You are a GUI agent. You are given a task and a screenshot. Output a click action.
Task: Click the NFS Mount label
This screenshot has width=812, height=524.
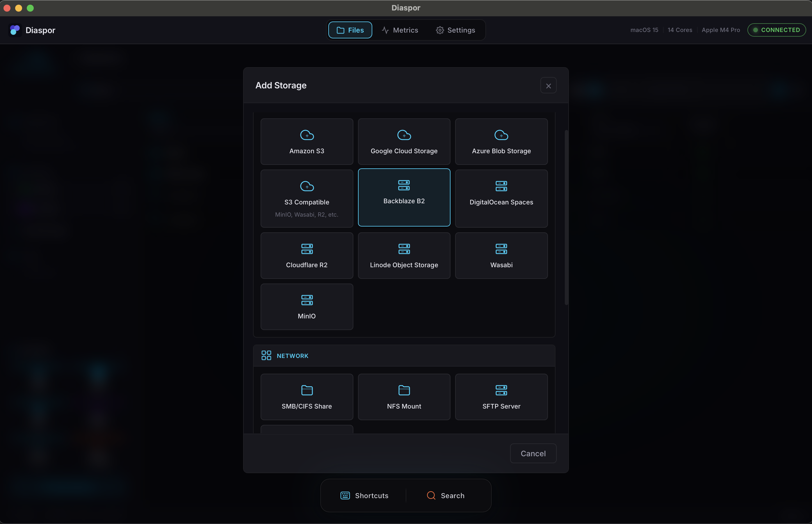coord(404,406)
